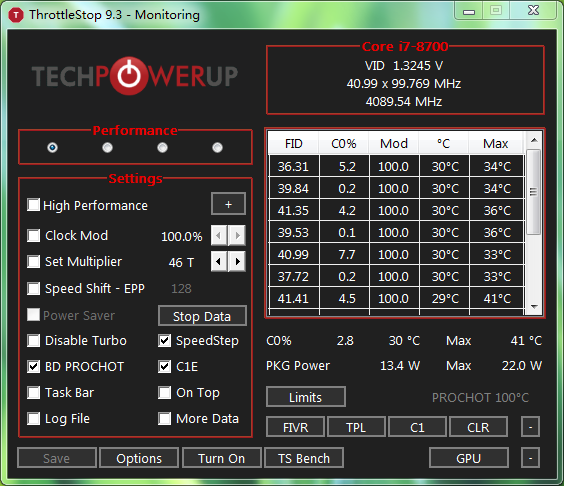
Task: Click the 4089.54 MHz frequency reading
Action: pos(404,102)
